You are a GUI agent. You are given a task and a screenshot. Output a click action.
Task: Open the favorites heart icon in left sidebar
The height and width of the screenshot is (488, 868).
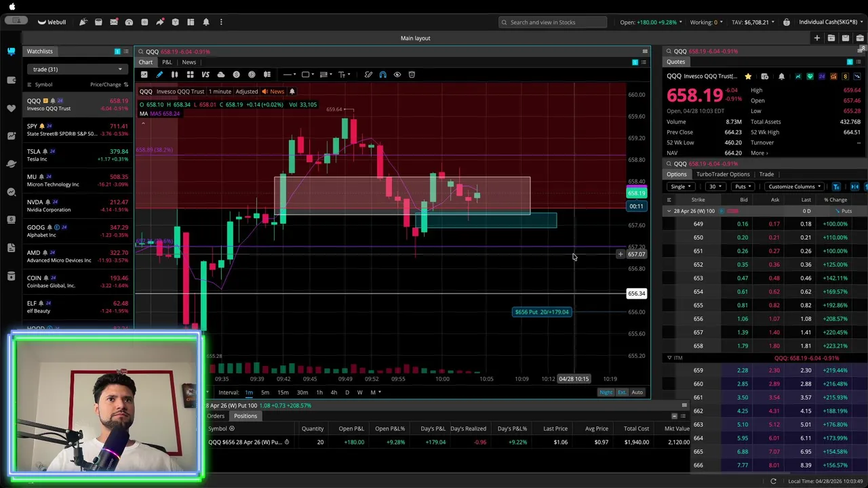click(x=11, y=108)
